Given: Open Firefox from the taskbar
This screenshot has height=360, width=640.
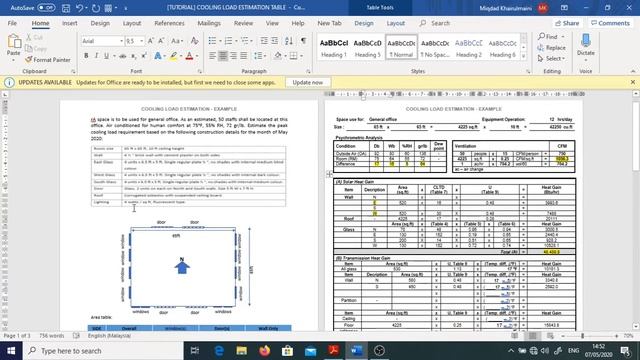Looking at the screenshot, I should click(x=264, y=351).
